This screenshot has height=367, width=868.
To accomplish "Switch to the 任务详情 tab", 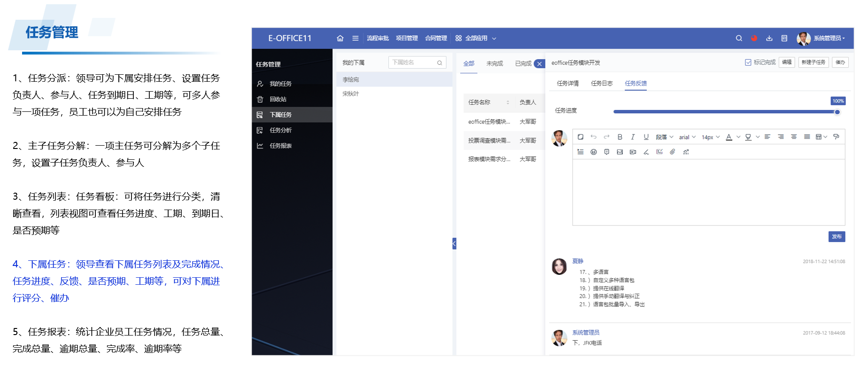I will click(x=568, y=83).
